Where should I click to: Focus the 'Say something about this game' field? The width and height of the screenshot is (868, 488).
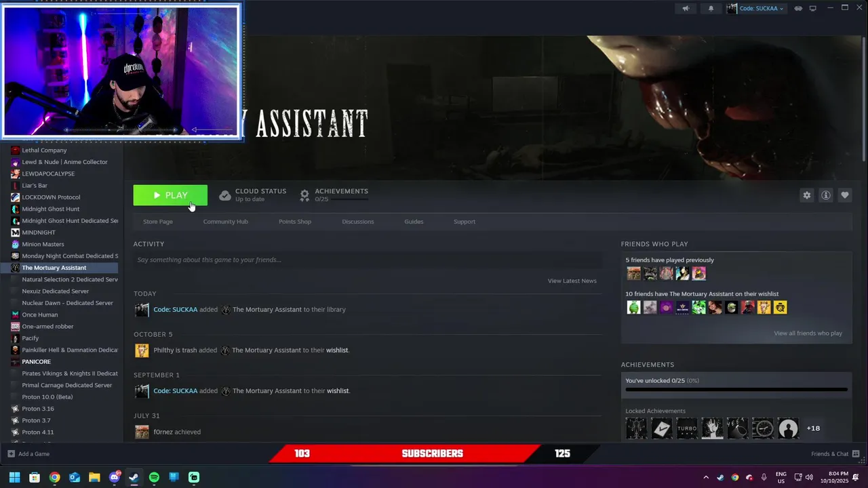click(x=368, y=260)
